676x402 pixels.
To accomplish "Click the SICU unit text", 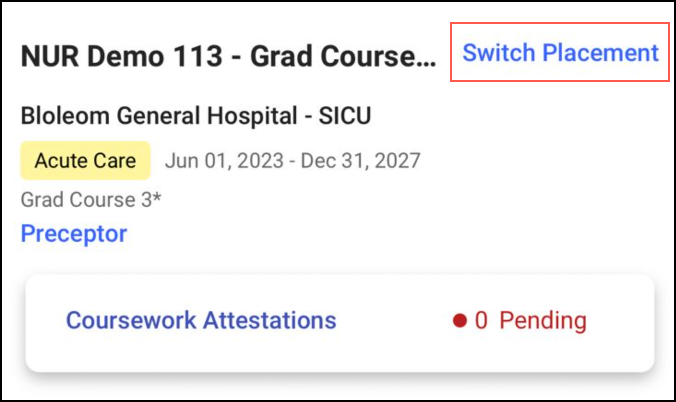I will click(x=343, y=116).
